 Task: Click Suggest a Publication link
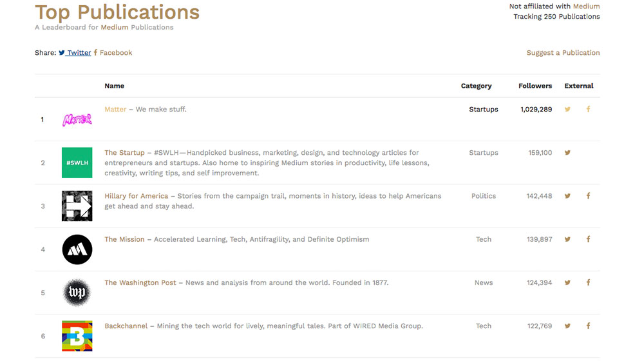(563, 53)
